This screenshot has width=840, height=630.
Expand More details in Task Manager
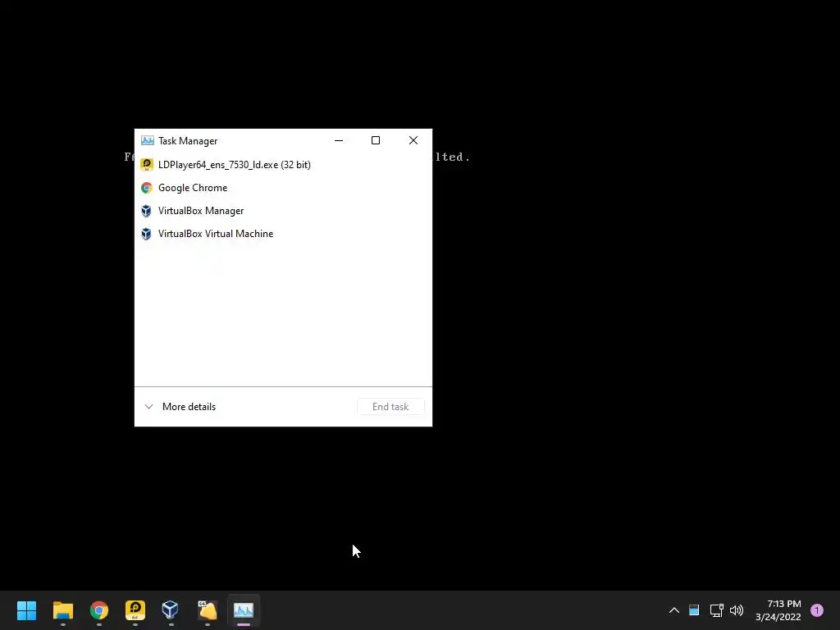pos(180,407)
